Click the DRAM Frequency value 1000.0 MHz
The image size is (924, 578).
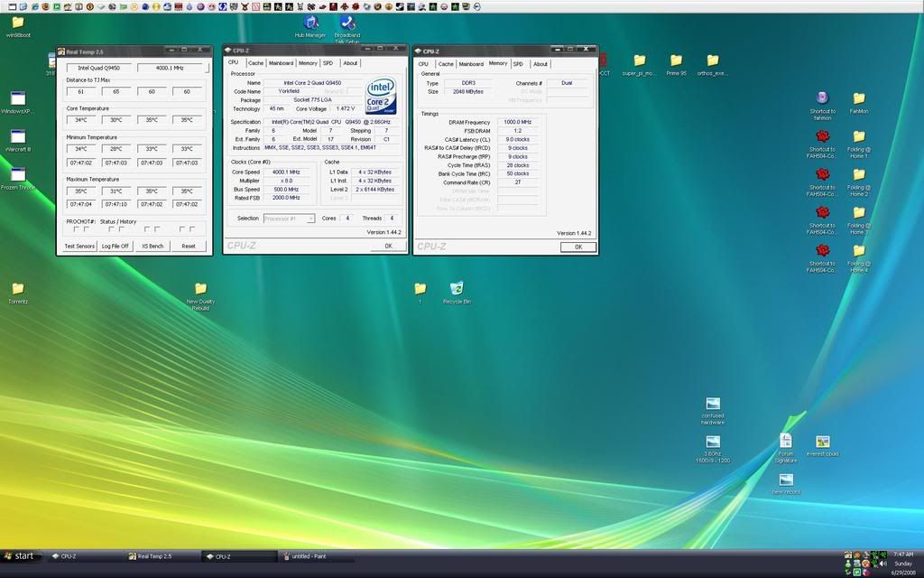(x=517, y=122)
